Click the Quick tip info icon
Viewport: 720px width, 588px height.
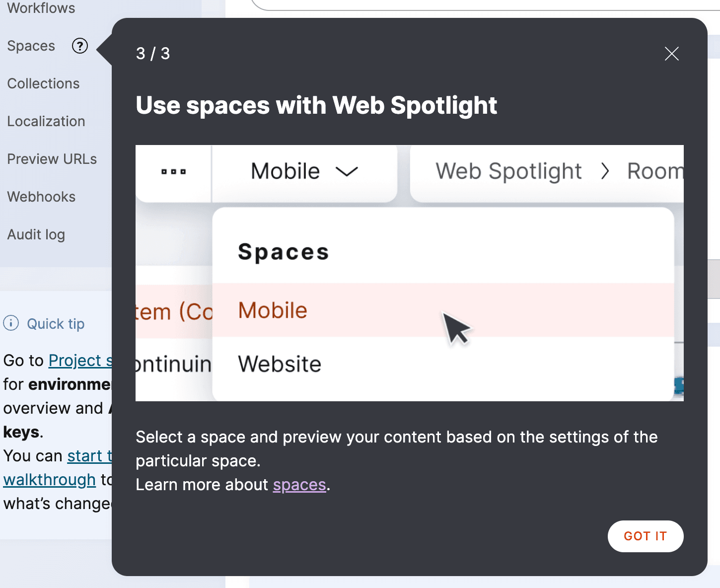point(11,323)
